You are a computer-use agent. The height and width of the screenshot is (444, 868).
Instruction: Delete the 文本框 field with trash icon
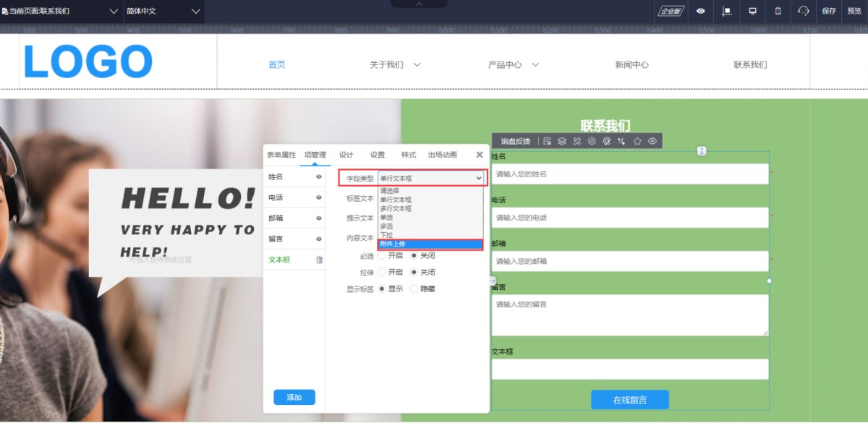point(319,260)
